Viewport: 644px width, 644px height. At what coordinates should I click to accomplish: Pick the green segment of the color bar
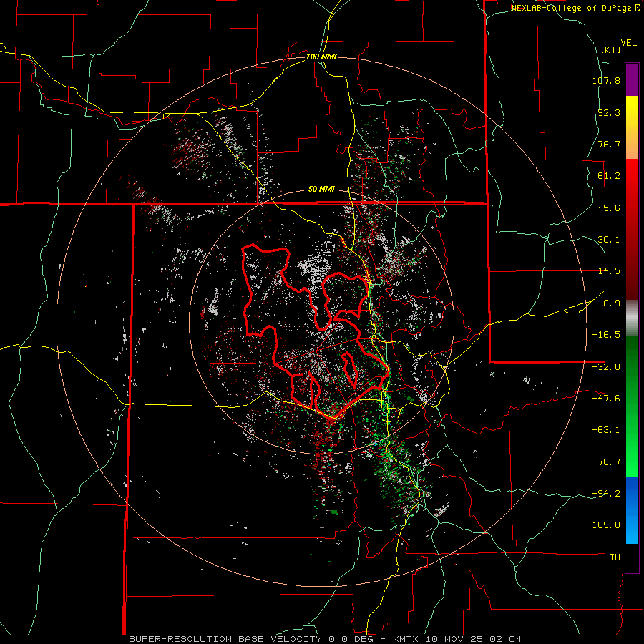coord(632,407)
